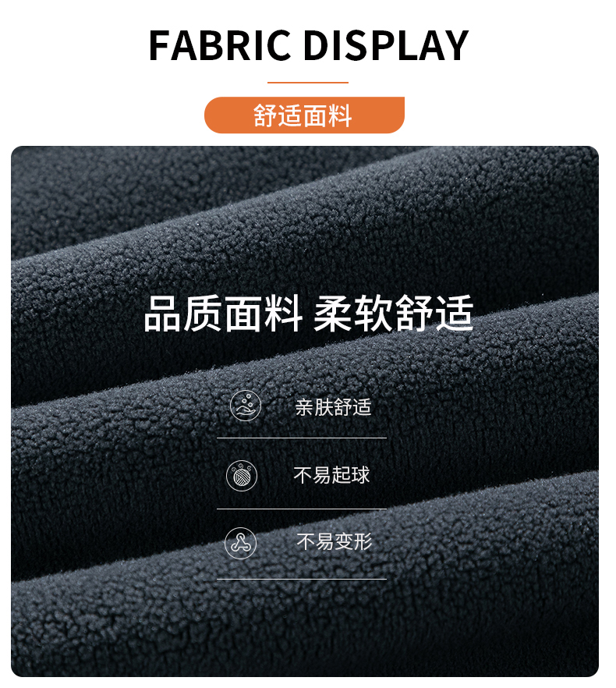Click the orange 舒适面料 badge

pyautogui.click(x=304, y=115)
